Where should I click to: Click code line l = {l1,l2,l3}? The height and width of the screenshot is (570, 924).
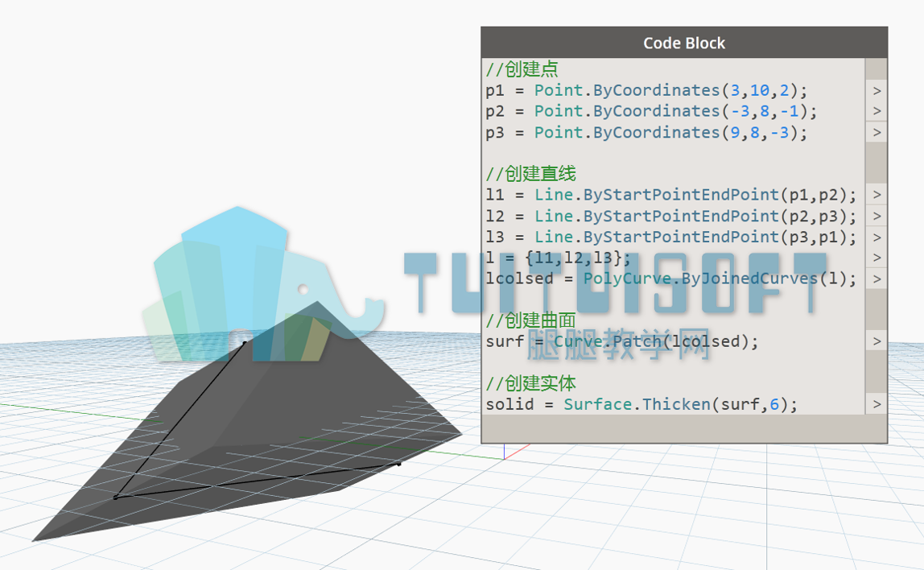(x=558, y=258)
